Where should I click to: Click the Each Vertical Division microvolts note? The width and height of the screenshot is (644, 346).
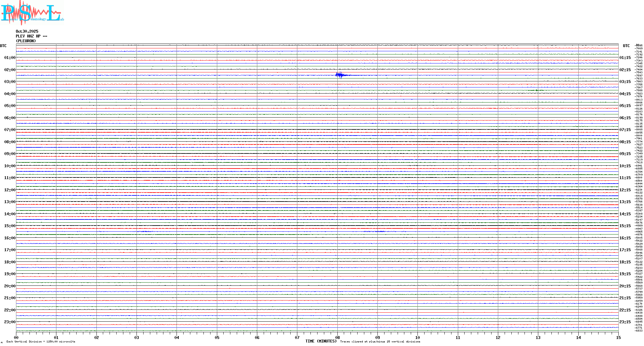(x=41, y=342)
